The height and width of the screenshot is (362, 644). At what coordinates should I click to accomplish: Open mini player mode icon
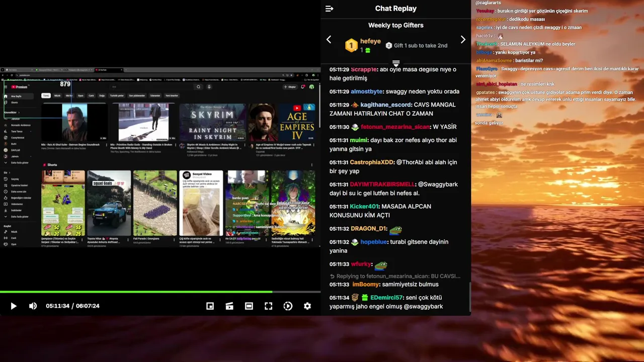pyautogui.click(x=210, y=306)
